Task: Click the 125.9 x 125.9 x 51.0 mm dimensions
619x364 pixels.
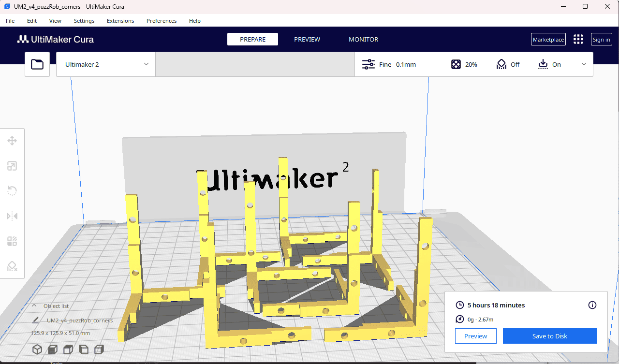Action: 60,333
